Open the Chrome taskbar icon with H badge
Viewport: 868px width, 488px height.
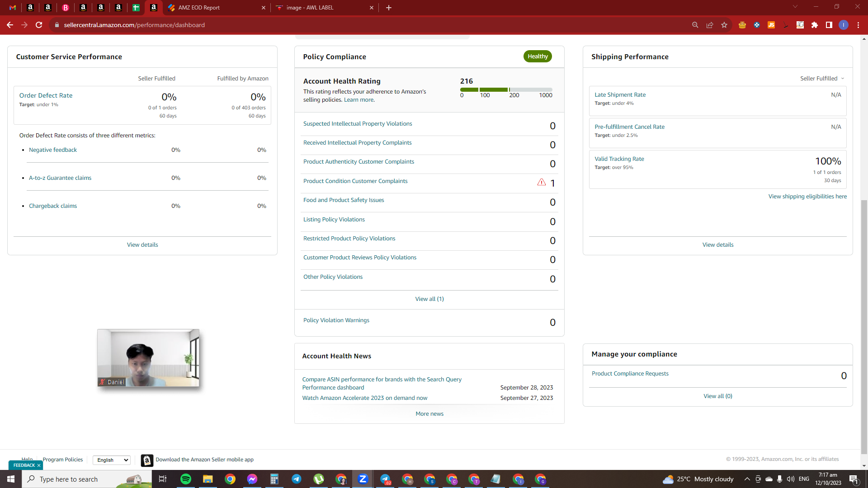[x=407, y=479]
